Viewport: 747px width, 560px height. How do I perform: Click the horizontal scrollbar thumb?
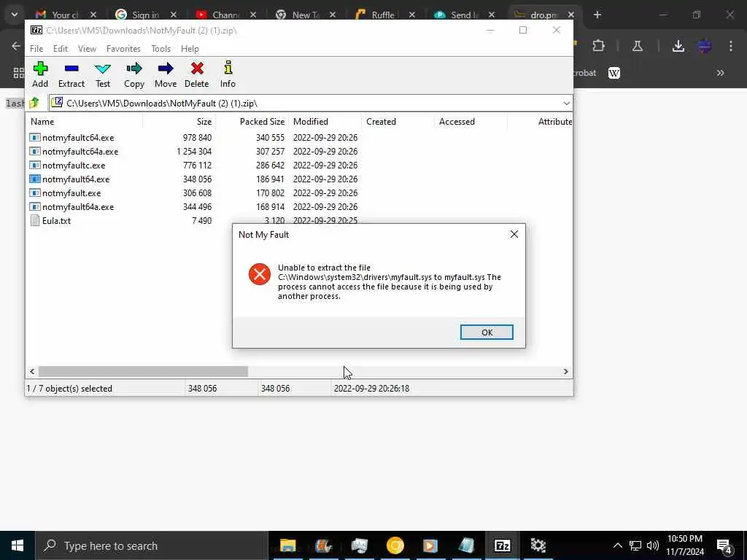143,371
